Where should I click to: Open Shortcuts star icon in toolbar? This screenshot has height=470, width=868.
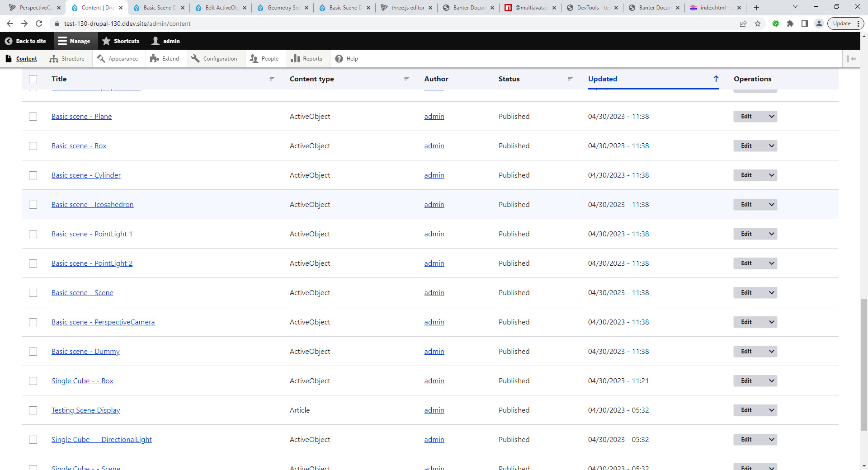point(106,41)
